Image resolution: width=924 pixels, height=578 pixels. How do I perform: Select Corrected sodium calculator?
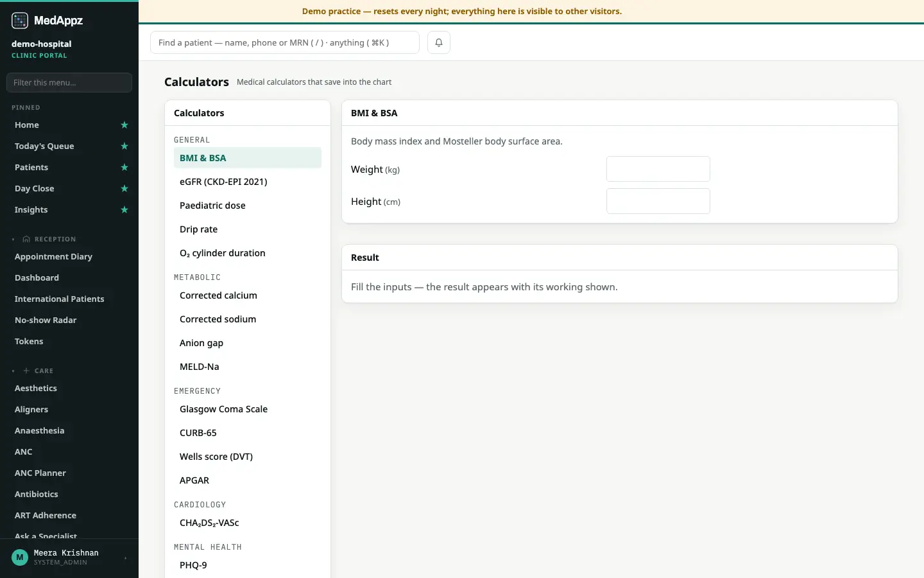(248, 319)
